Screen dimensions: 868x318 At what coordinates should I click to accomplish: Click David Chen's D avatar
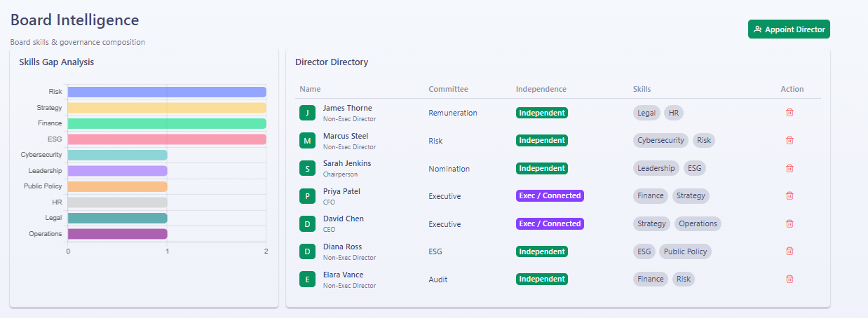(307, 224)
